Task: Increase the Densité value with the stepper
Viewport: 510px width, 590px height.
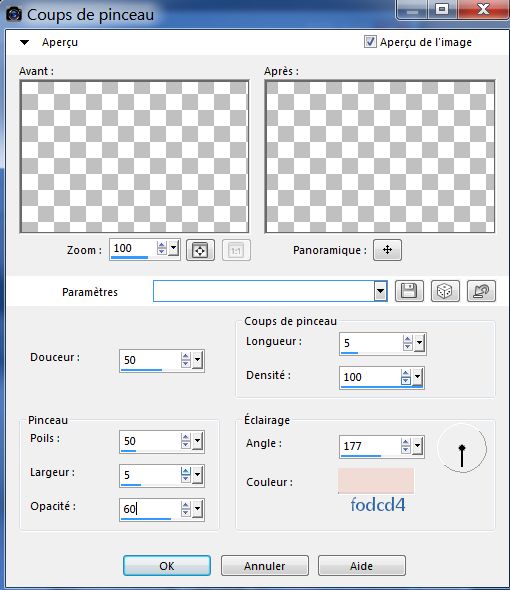Action: point(405,373)
